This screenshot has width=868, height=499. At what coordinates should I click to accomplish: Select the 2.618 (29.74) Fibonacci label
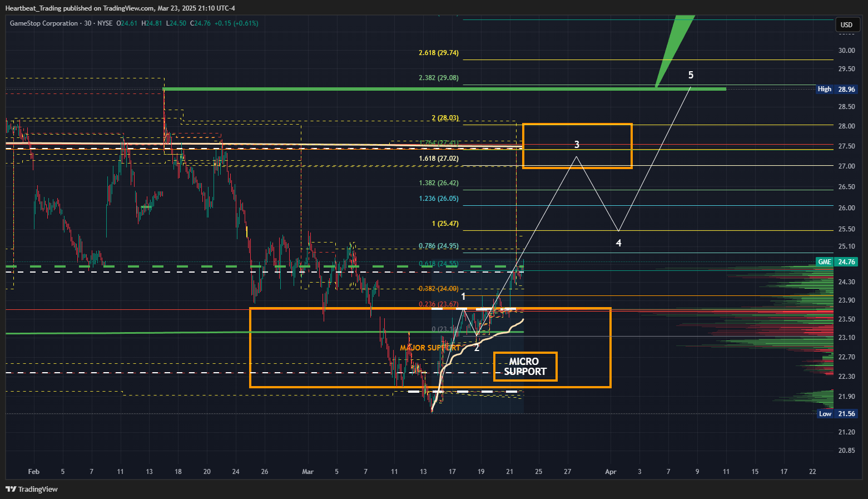point(439,53)
